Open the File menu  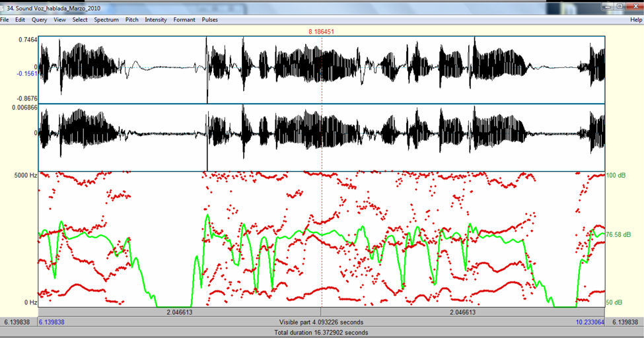click(5, 20)
